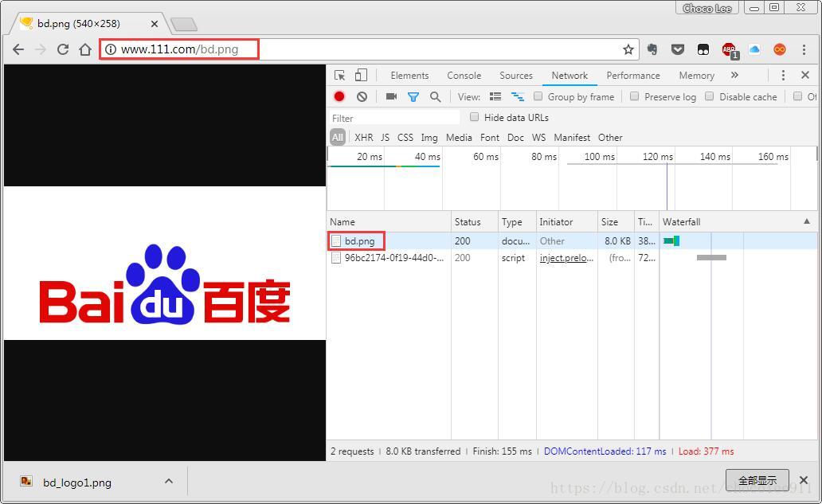
Task: Open the home page via house icon
Action: (85, 49)
